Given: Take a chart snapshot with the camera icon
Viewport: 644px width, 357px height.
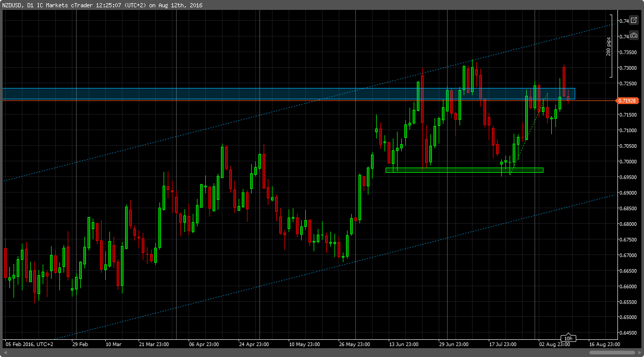Looking at the screenshot, I should 634,36.
